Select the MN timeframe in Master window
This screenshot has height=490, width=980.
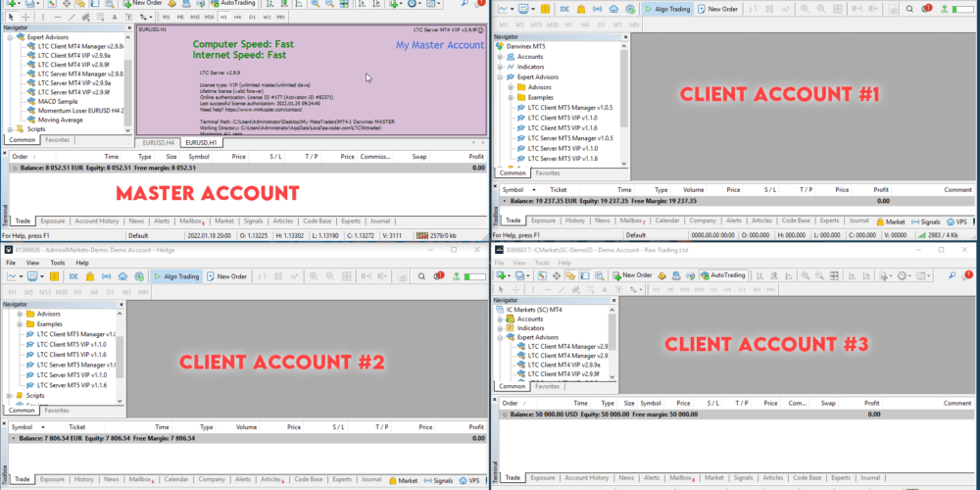[x=281, y=17]
